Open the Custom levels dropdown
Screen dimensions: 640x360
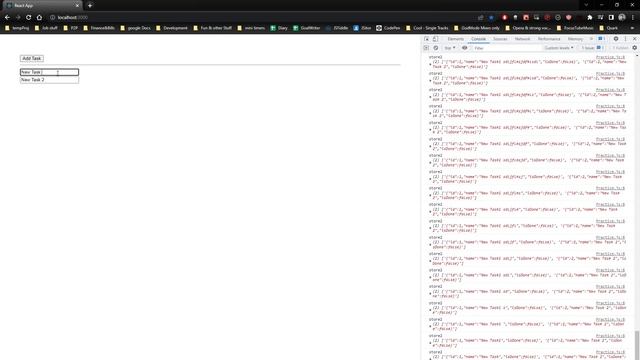click(x=559, y=48)
